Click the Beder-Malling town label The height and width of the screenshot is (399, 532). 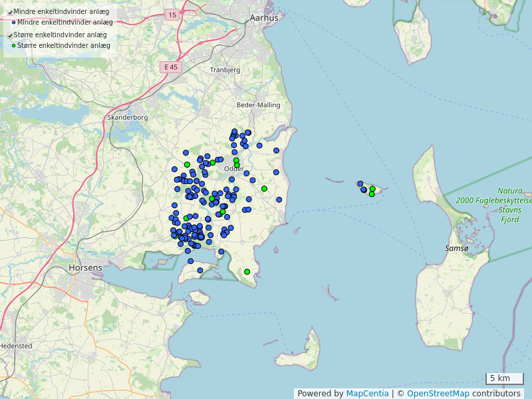coord(259,105)
